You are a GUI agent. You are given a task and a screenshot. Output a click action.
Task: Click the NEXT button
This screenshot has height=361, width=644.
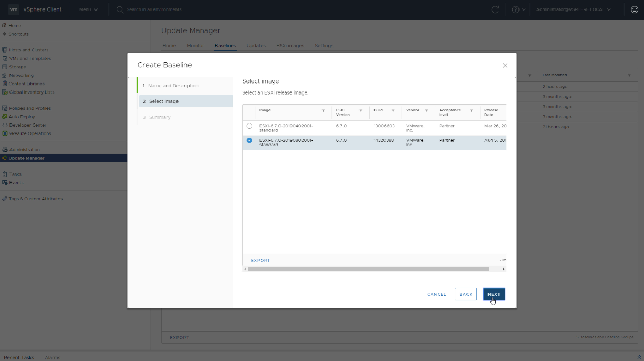(x=494, y=294)
